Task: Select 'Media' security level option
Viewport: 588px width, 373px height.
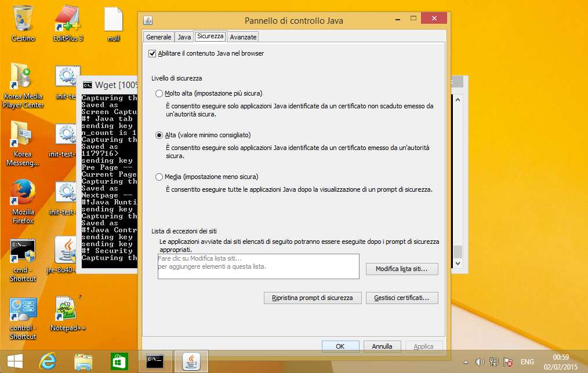Action: (159, 177)
